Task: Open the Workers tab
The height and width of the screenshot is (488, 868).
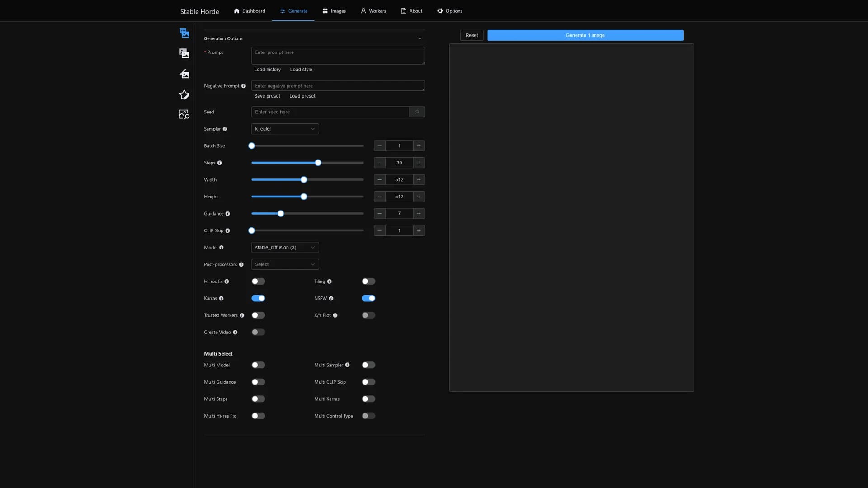Action: (x=373, y=11)
